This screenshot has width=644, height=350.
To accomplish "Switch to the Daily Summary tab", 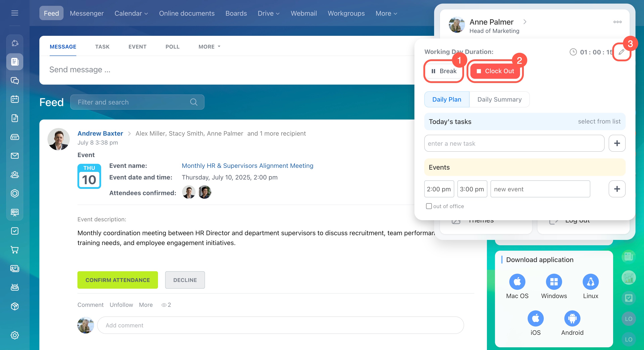I will 499,100.
